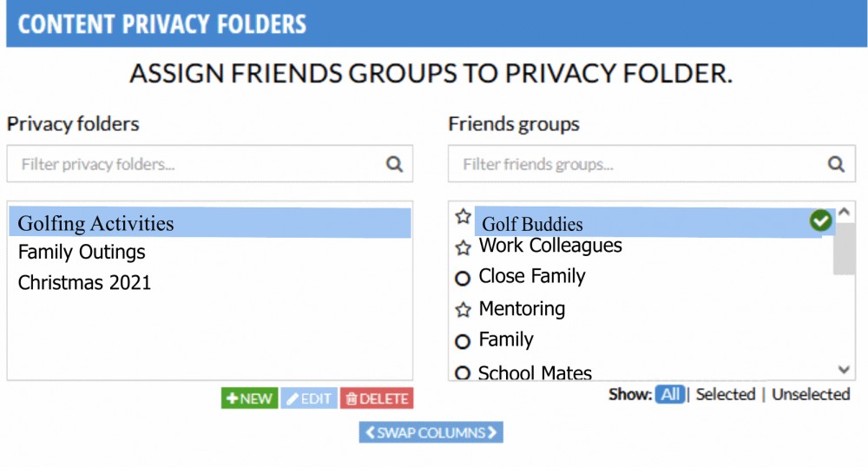Show only Unselected friends groups
The image size is (868, 467).
pos(811,394)
